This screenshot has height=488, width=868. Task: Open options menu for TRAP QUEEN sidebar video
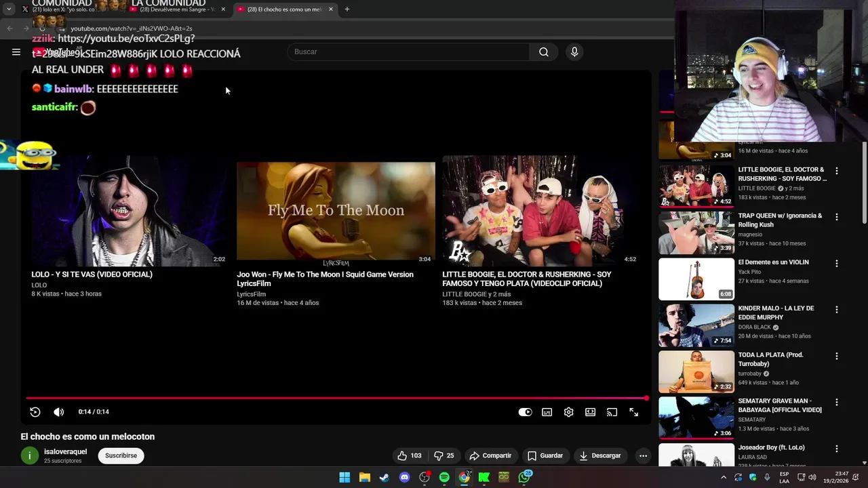click(837, 217)
